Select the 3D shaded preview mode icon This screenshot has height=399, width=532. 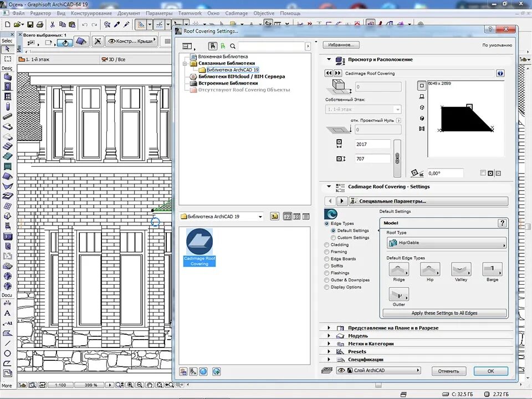pos(422,118)
